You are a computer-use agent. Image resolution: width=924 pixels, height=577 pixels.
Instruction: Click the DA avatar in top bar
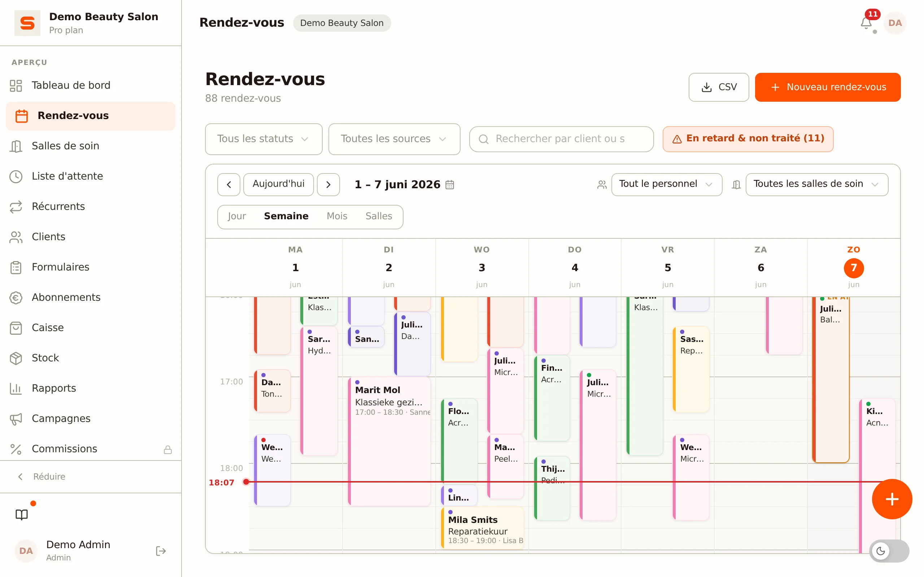895,23
